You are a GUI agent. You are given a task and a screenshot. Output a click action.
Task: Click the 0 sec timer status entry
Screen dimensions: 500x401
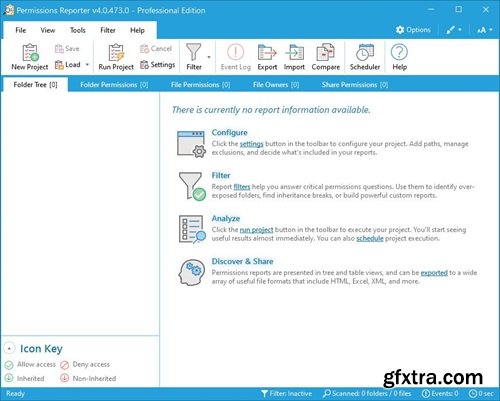pyautogui.click(x=481, y=394)
